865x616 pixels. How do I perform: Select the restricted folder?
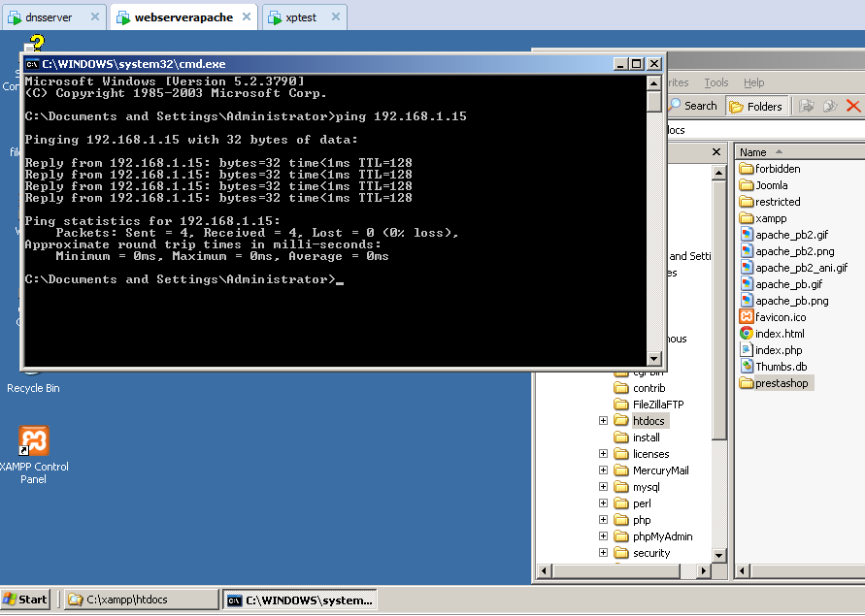770,202
